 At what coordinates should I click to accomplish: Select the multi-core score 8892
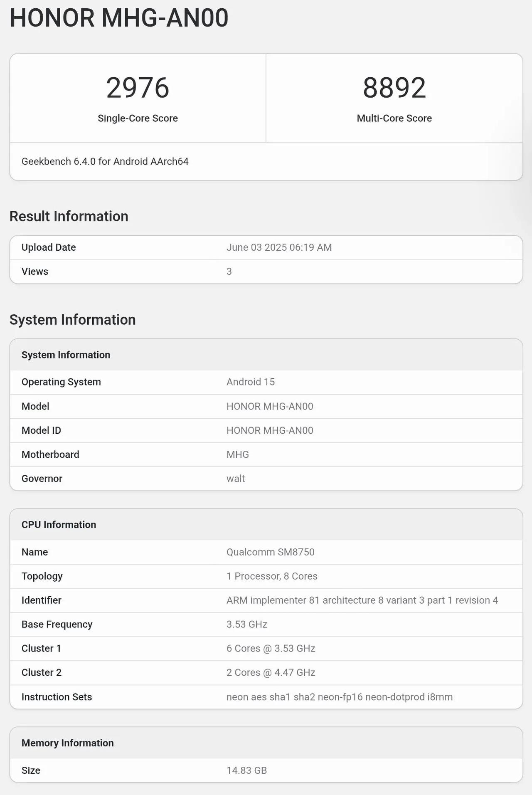pyautogui.click(x=394, y=88)
